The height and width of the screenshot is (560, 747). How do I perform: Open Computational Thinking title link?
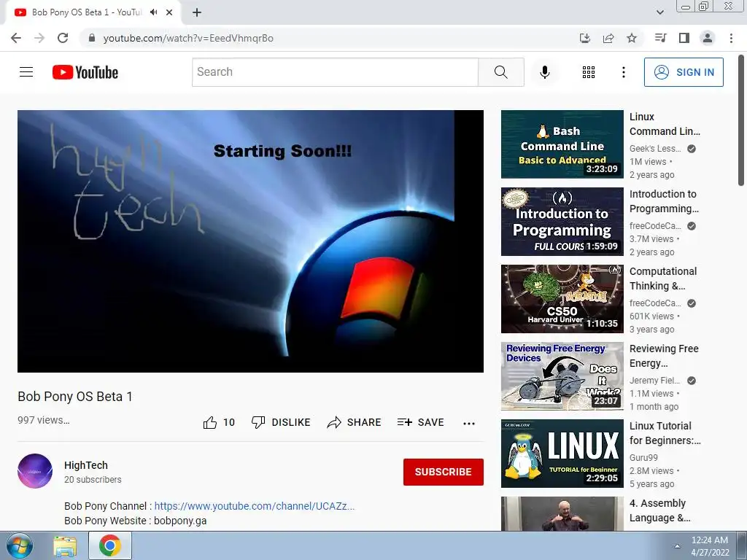coord(663,279)
